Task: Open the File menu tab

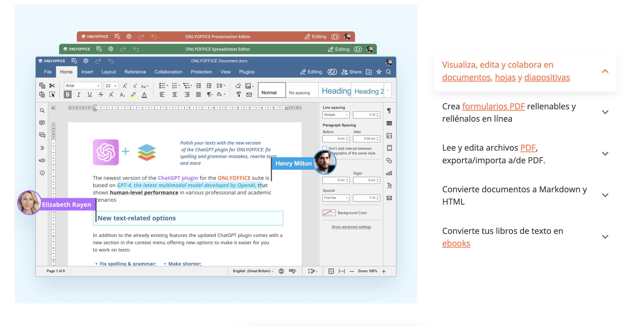Action: tap(48, 72)
